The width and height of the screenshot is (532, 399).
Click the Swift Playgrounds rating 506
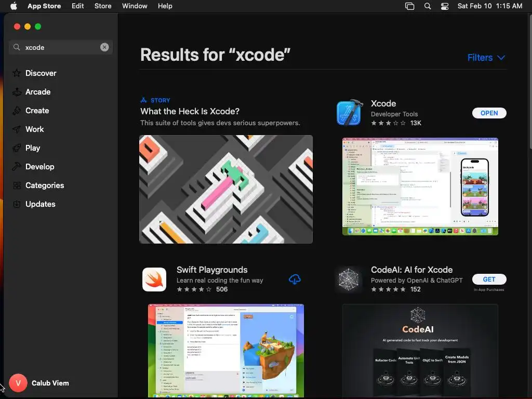point(202,289)
